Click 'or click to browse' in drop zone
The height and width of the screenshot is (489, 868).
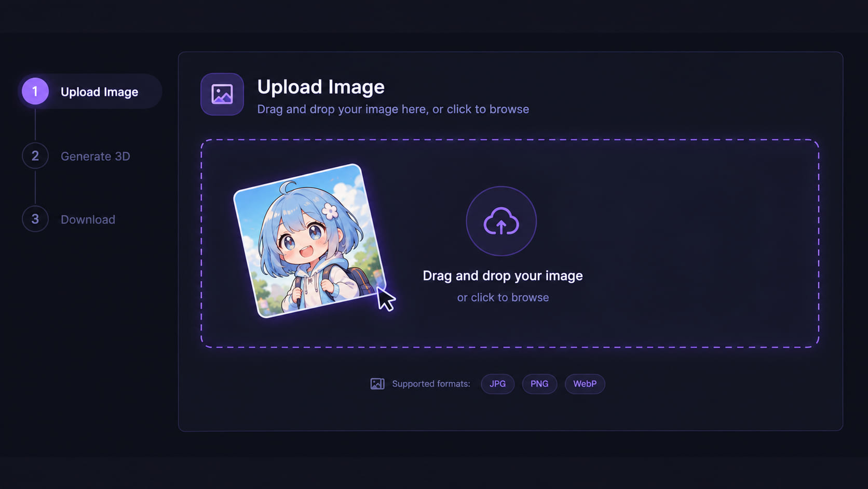[x=503, y=298]
